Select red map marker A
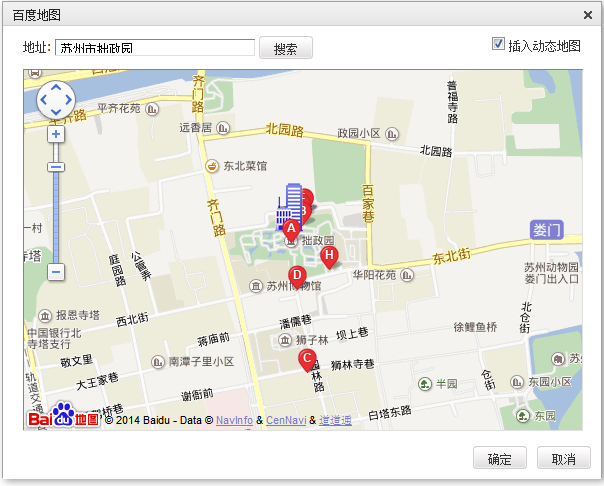 [x=291, y=229]
